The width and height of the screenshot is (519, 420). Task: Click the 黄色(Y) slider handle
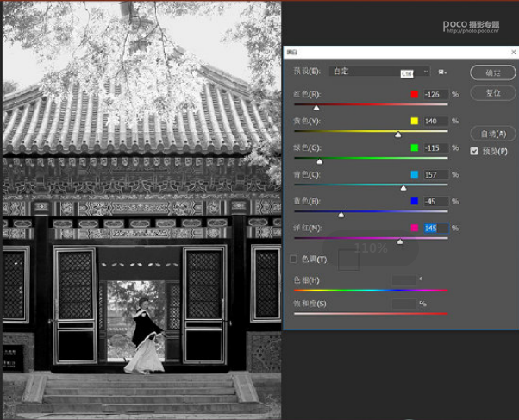coord(398,135)
